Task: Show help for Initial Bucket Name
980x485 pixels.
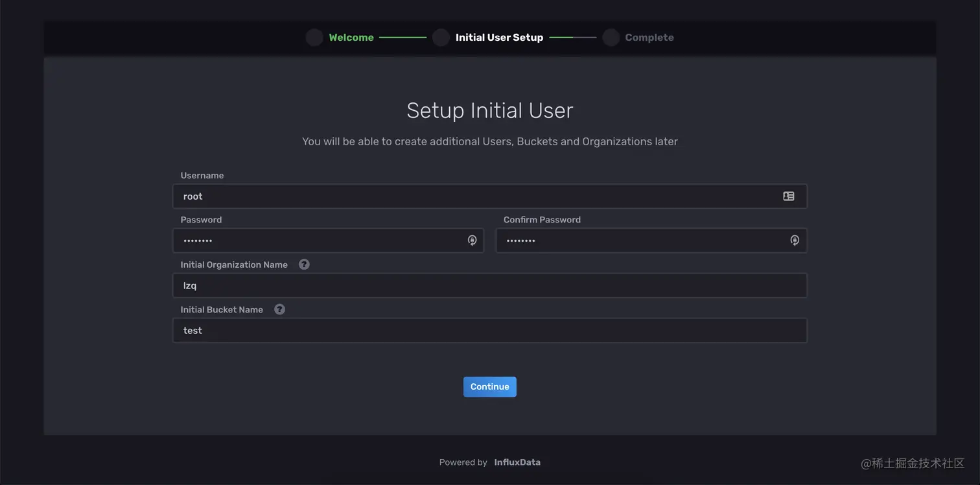Action: (x=279, y=309)
